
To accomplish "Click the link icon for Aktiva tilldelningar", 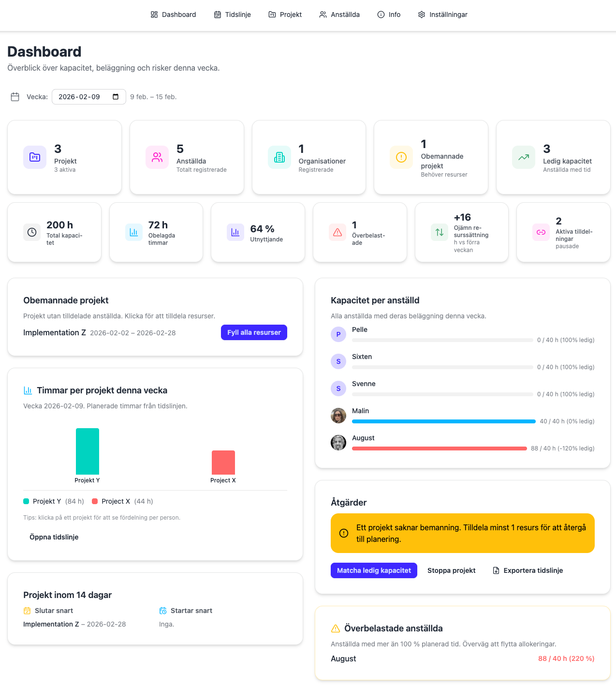I will pos(541,232).
